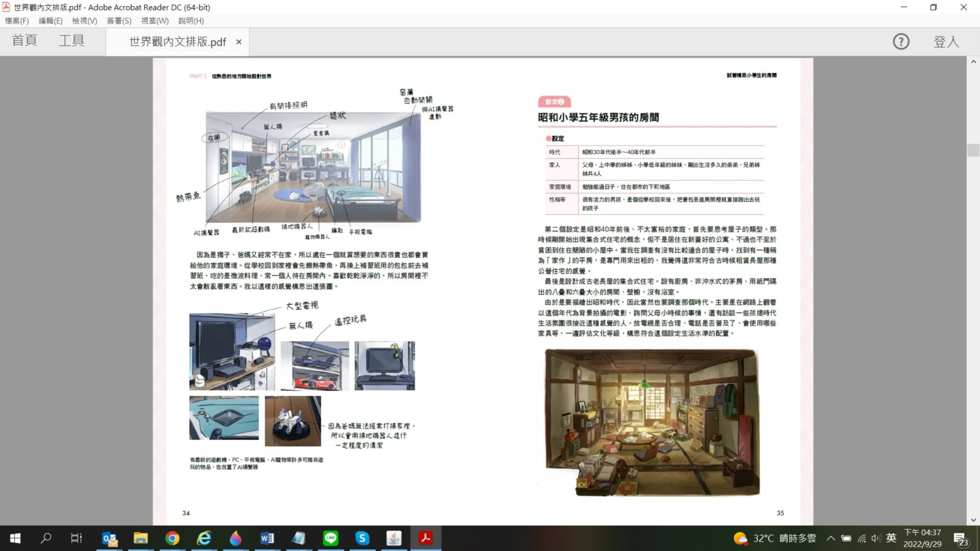Viewport: 980px width, 551px height.
Task: Select the 世界觀內文排版.pdf document tab
Action: coord(177,42)
